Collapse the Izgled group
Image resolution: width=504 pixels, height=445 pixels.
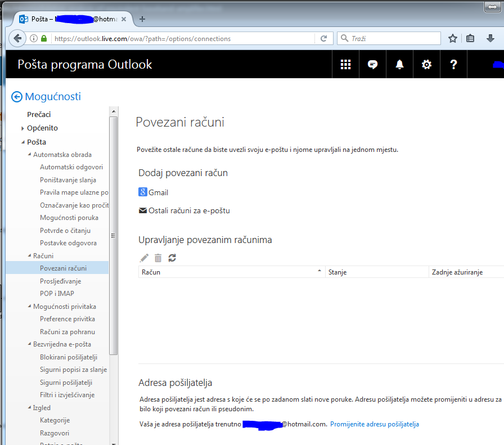click(30, 408)
